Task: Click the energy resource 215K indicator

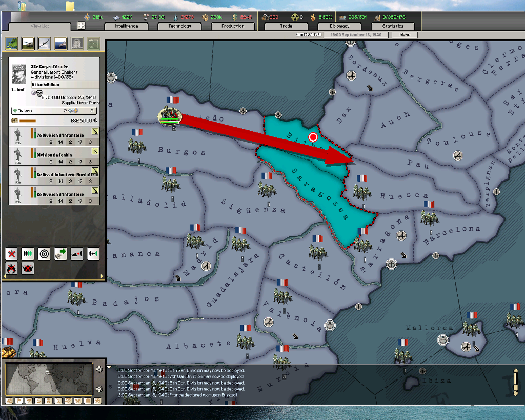Action: coord(93,17)
